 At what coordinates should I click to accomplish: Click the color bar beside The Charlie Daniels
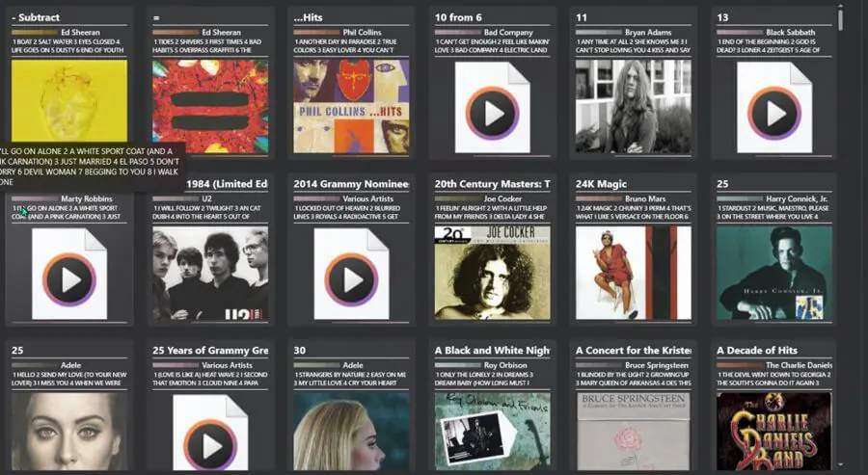coord(740,365)
